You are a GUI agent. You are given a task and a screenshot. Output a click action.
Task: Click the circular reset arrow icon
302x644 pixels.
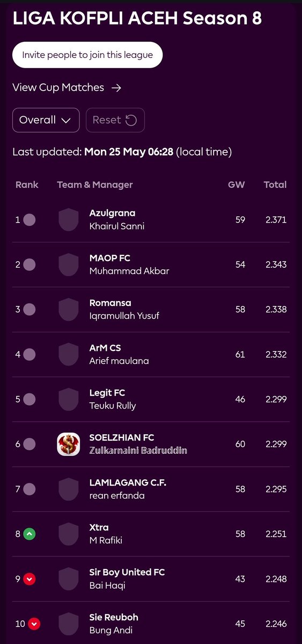[131, 120]
